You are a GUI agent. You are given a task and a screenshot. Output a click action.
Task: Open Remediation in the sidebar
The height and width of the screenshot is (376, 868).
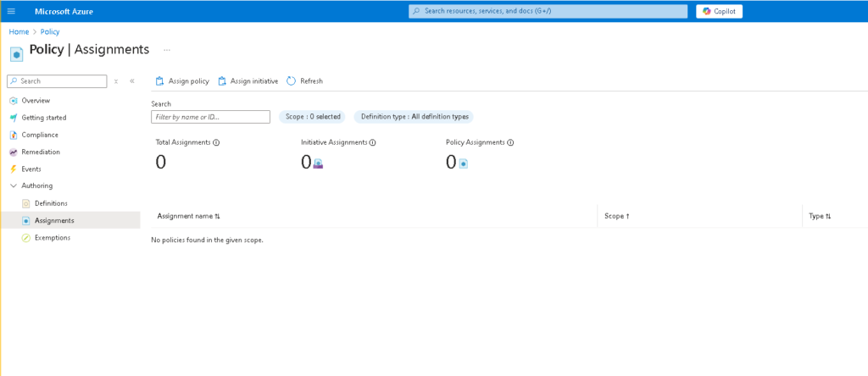41,152
